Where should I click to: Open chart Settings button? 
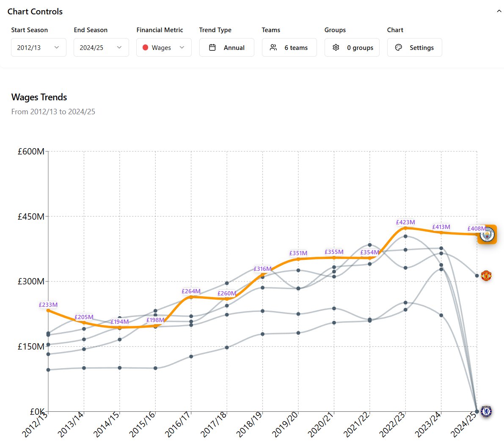(x=415, y=47)
